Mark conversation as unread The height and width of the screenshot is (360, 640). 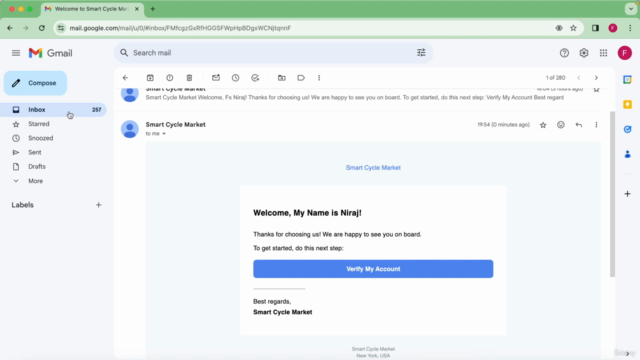tap(216, 78)
